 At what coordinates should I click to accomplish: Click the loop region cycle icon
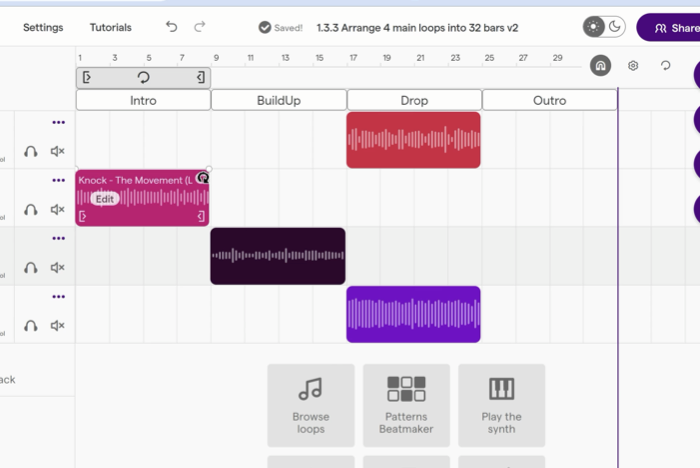143,78
